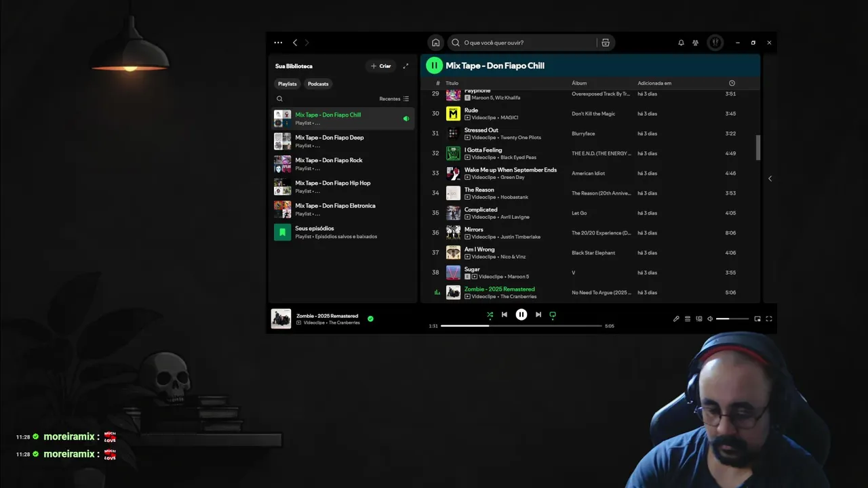
Task: Expand the collapsed right side panel arrow
Action: tap(770, 178)
